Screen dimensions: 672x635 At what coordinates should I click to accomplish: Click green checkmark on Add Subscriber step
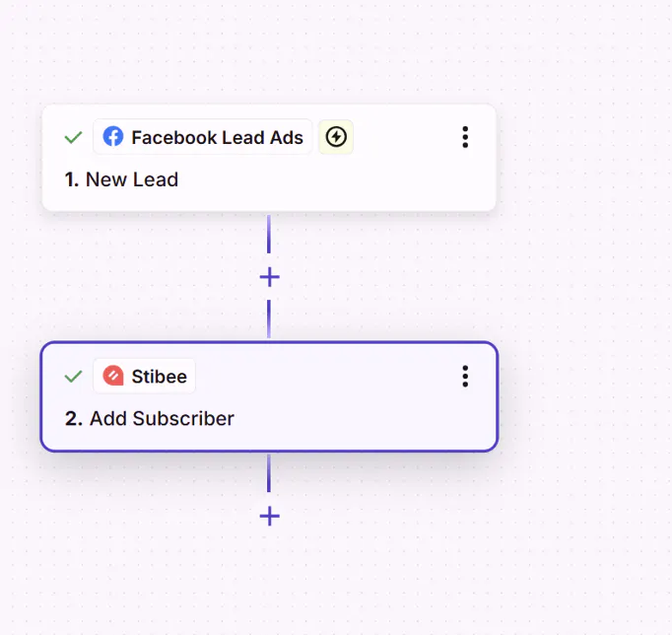[73, 377]
